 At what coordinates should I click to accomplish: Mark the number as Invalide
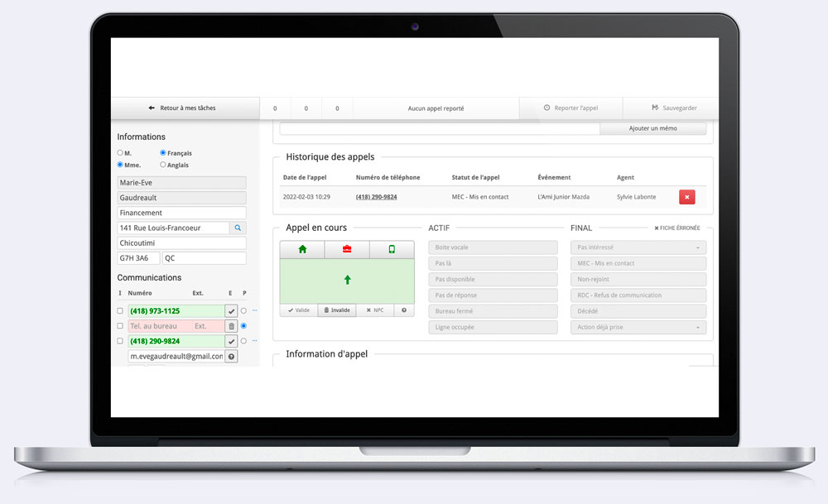(x=337, y=310)
